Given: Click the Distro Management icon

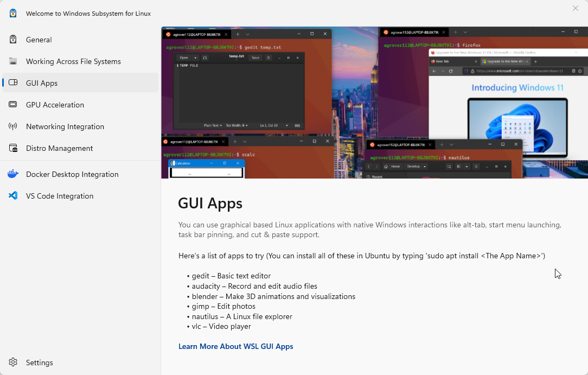Looking at the screenshot, I should coord(13,148).
